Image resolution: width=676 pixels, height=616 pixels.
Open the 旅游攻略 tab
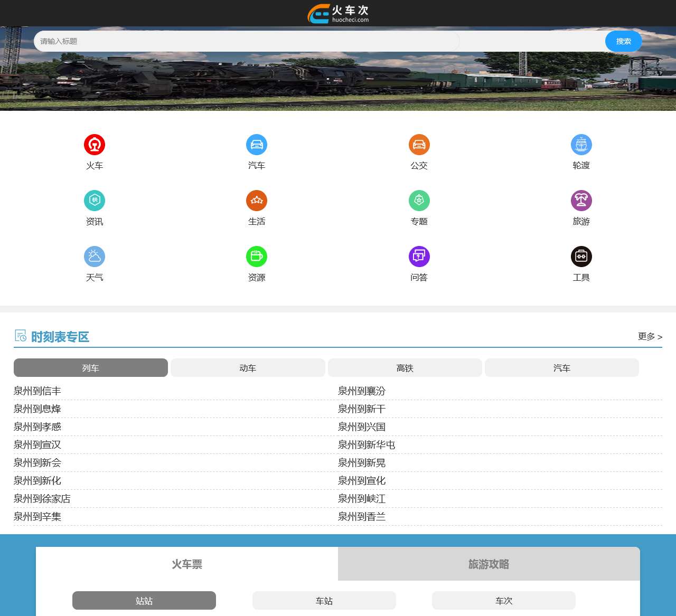pos(489,564)
